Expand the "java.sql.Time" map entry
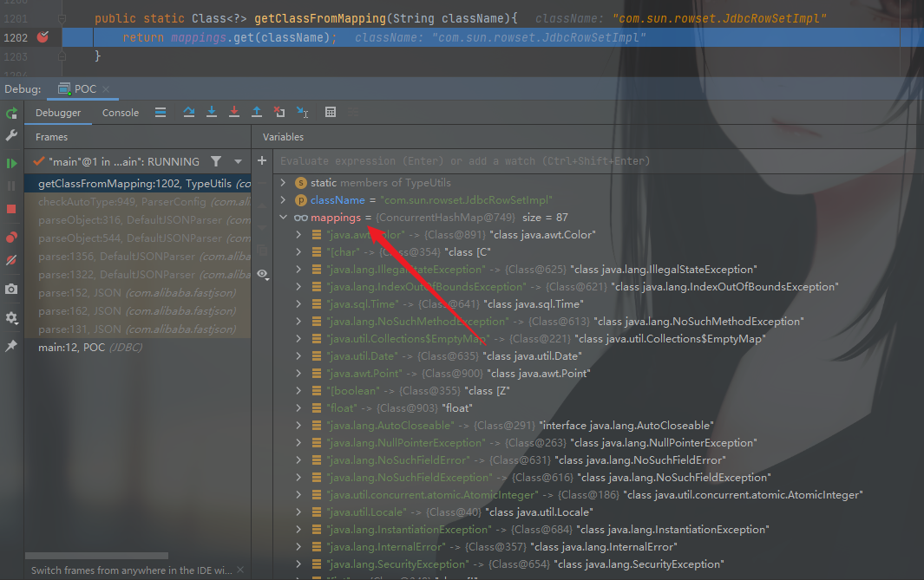 (x=298, y=303)
